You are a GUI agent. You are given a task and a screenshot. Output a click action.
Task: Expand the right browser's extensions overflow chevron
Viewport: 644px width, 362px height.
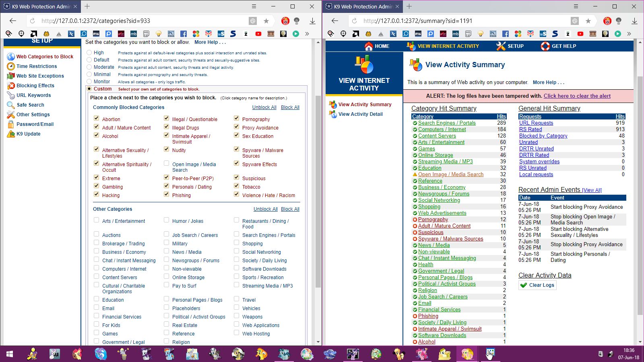pos(629,34)
